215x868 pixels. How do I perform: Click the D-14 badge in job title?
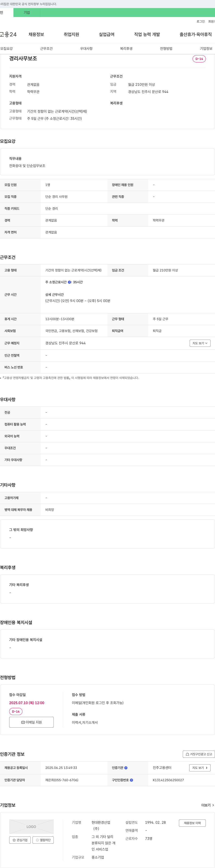199,59
